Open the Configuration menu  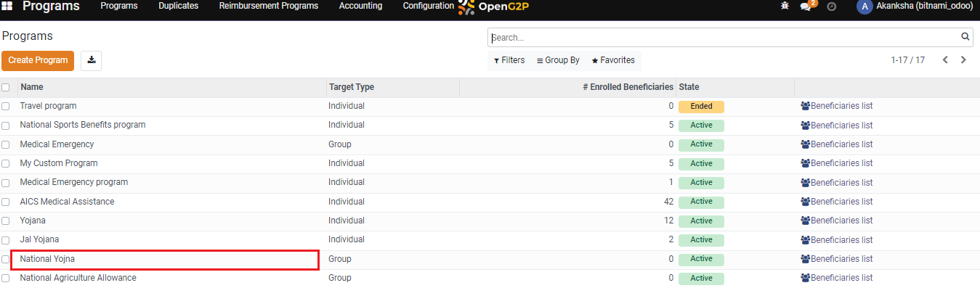point(428,6)
